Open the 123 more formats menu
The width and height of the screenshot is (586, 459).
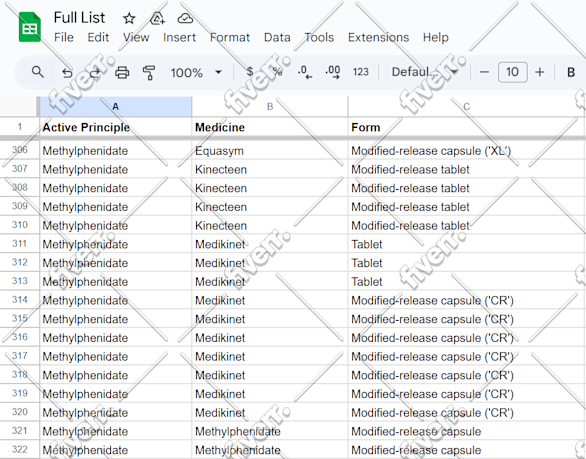click(x=361, y=72)
